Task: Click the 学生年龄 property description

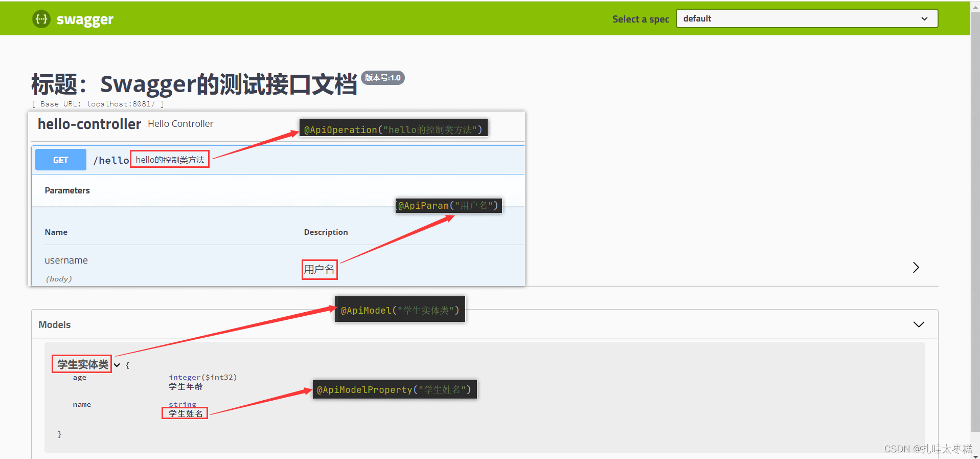Action: click(x=186, y=386)
